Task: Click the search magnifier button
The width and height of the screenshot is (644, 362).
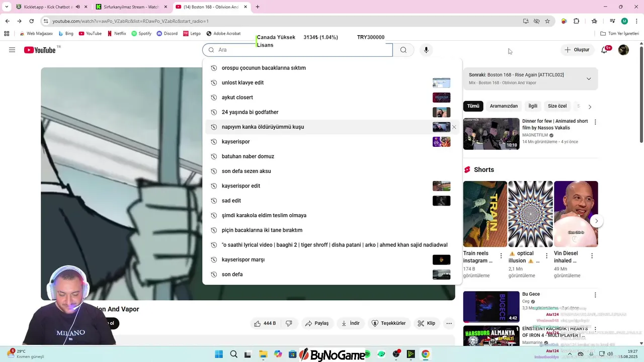Action: [x=404, y=50]
